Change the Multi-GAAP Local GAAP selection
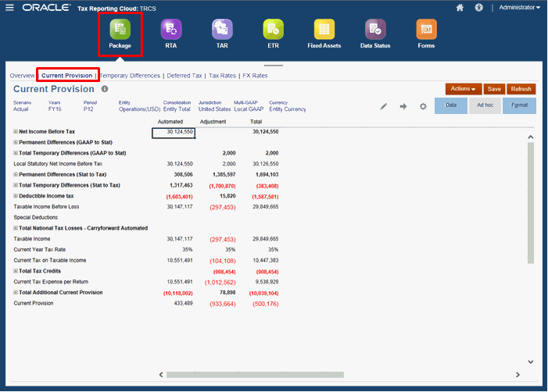The image size is (548, 392). [249, 109]
